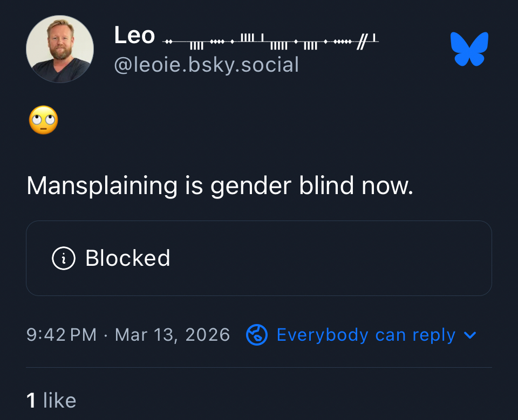Click the like count number 1
The width and height of the screenshot is (518, 420).
tap(31, 400)
